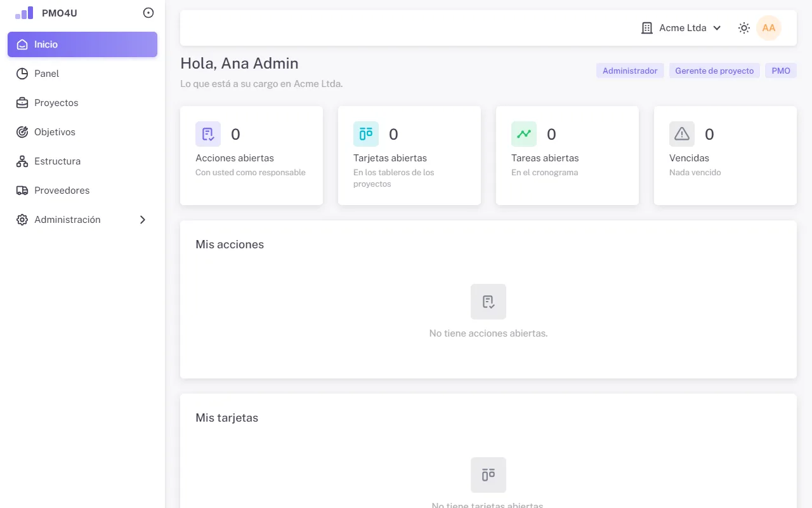Open the AA user avatar menu
Screen dimensions: 812x508
[769, 28]
